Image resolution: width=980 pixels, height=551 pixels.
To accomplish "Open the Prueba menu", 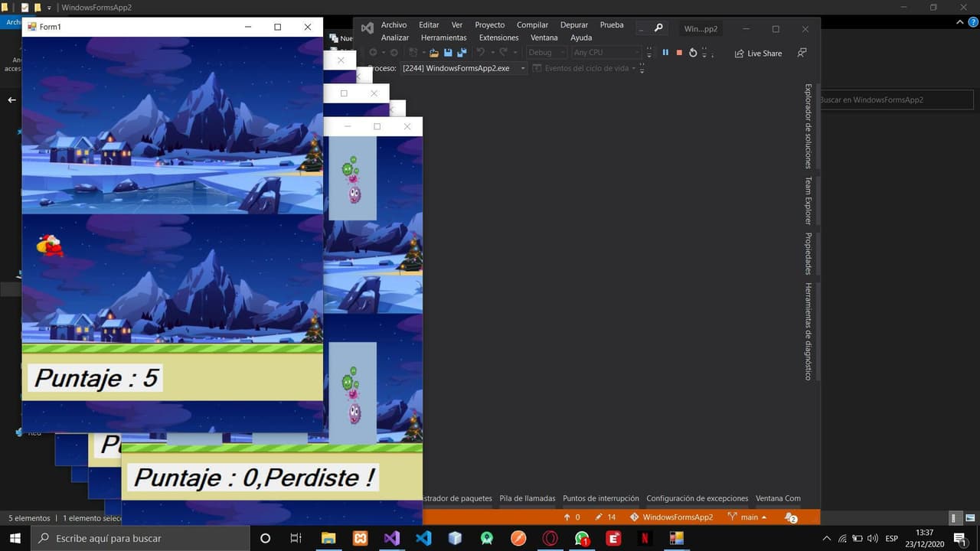I will coord(612,25).
